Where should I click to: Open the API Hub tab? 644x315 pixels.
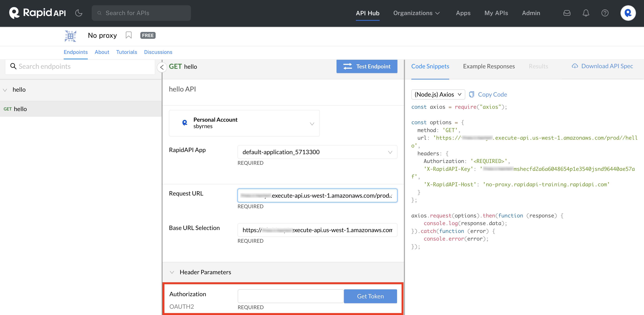pyautogui.click(x=367, y=13)
